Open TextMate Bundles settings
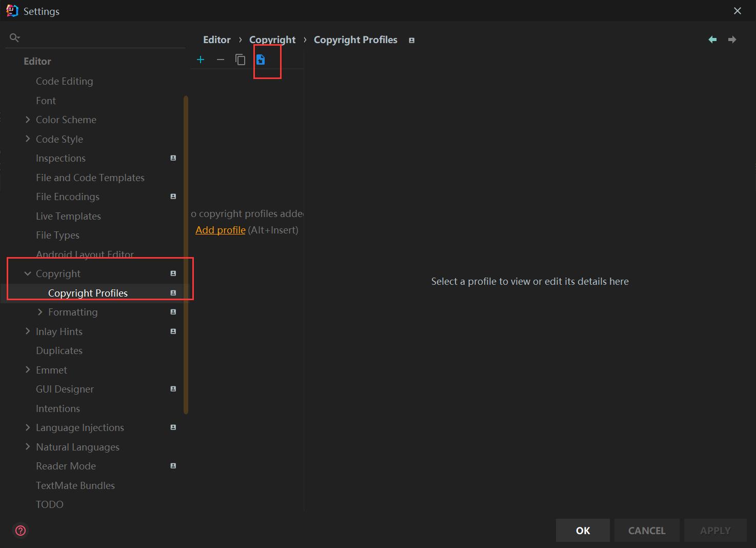The height and width of the screenshot is (548, 756). click(x=75, y=485)
